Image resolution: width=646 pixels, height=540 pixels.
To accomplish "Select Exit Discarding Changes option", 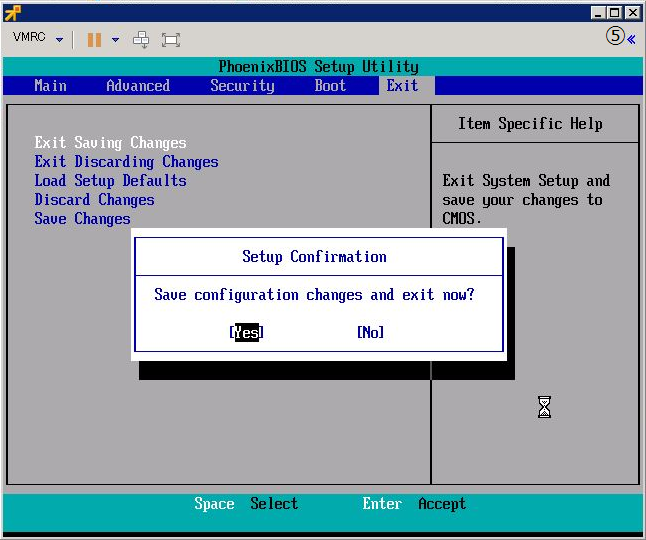I will (x=126, y=162).
